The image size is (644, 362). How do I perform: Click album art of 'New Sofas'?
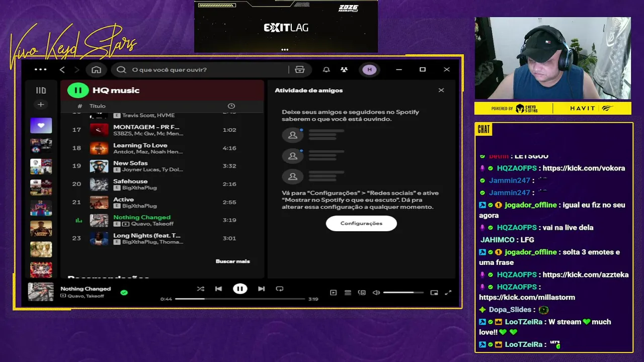click(99, 166)
